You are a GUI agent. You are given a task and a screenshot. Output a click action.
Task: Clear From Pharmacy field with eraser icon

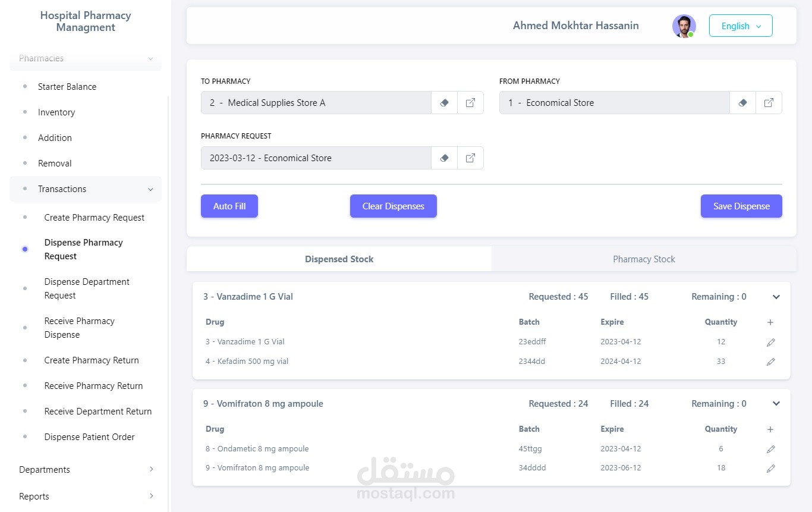(742, 103)
